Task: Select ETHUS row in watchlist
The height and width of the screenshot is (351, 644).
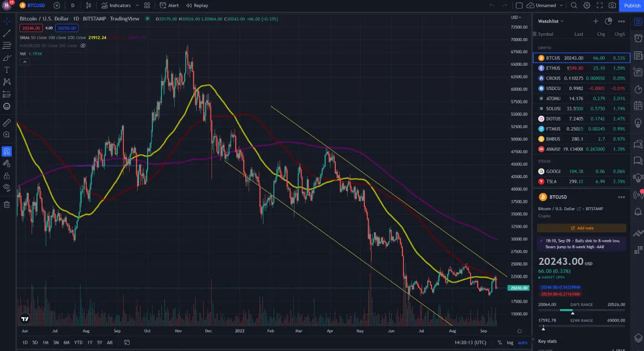Action: pyautogui.click(x=582, y=68)
